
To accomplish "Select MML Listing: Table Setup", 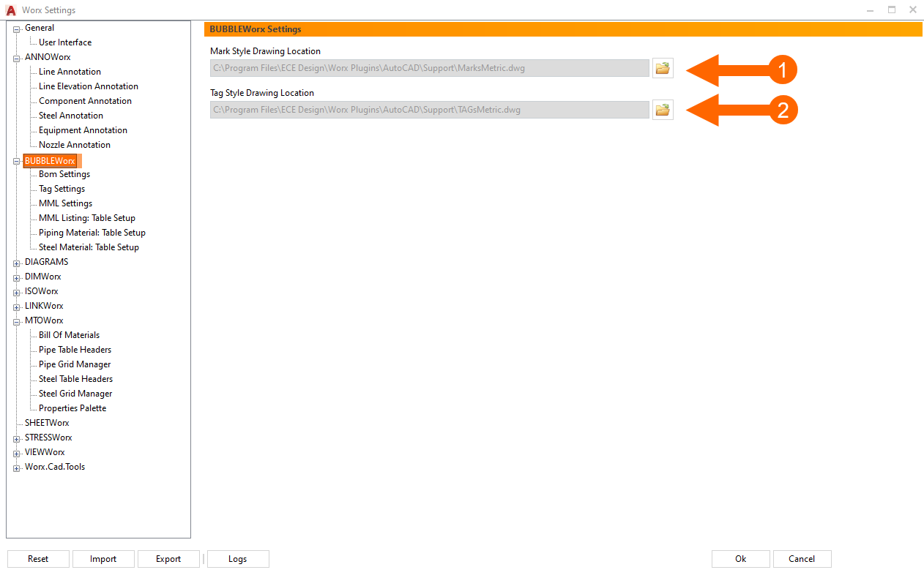I will [x=87, y=218].
